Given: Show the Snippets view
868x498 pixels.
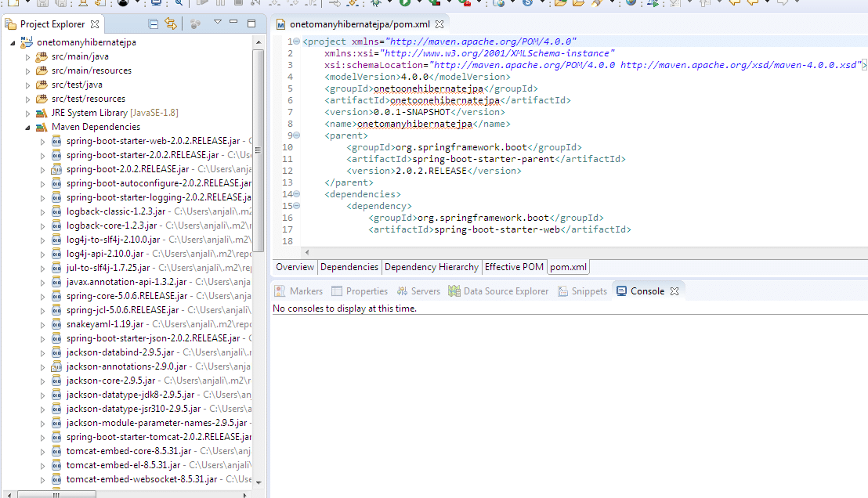Looking at the screenshot, I should pos(582,290).
